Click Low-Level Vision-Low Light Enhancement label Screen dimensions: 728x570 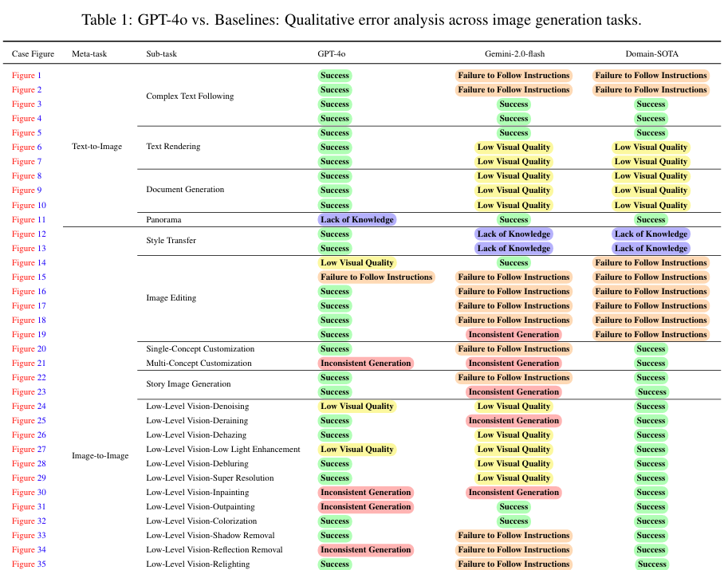coord(223,450)
